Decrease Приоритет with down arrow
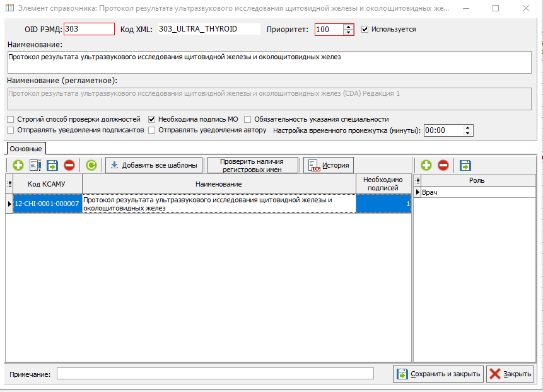This screenshot has width=543, height=392. 348,32
